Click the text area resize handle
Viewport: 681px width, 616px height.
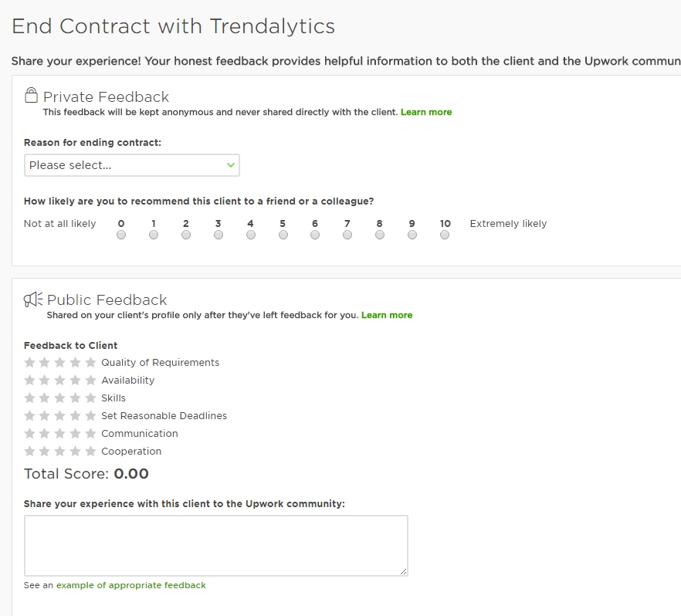pyautogui.click(x=404, y=572)
